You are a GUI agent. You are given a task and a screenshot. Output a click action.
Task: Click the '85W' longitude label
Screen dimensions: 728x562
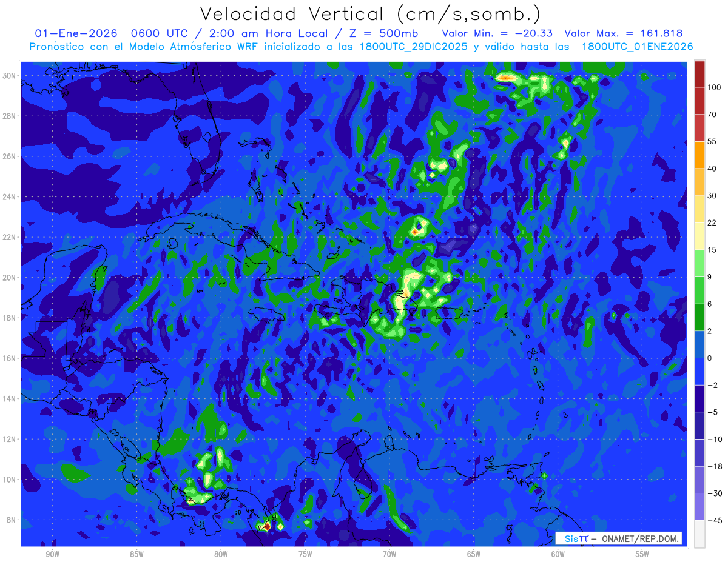136,554
